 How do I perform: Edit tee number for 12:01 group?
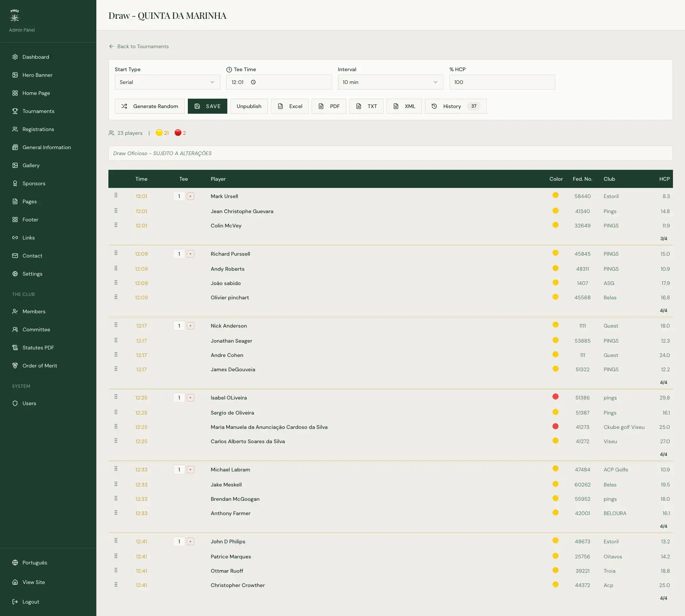[x=179, y=196]
